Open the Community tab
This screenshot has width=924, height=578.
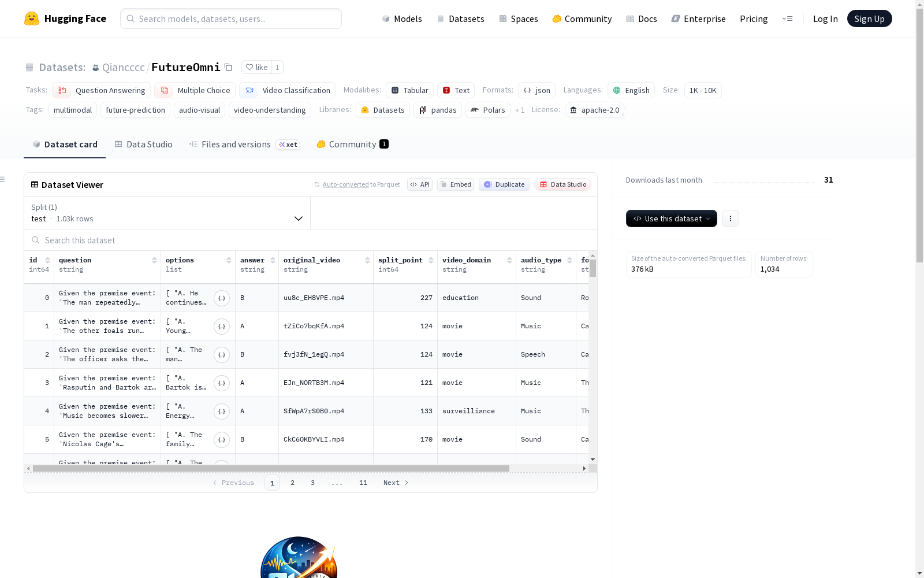click(x=352, y=144)
